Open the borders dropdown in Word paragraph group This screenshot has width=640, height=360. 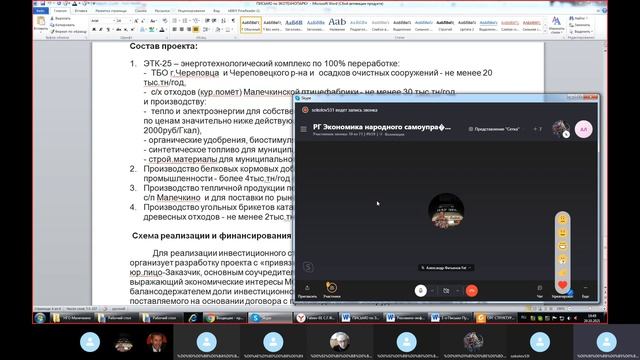click(x=229, y=29)
